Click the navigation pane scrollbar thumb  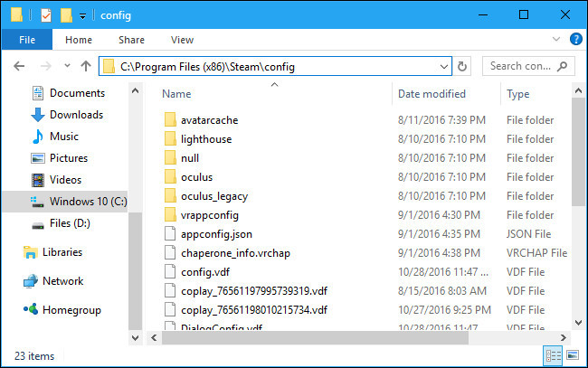click(x=136, y=270)
